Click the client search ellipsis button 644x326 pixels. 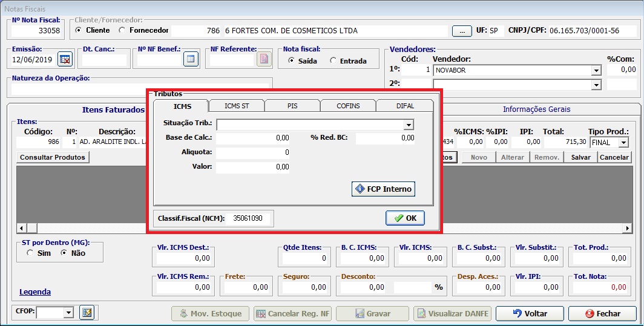click(462, 31)
